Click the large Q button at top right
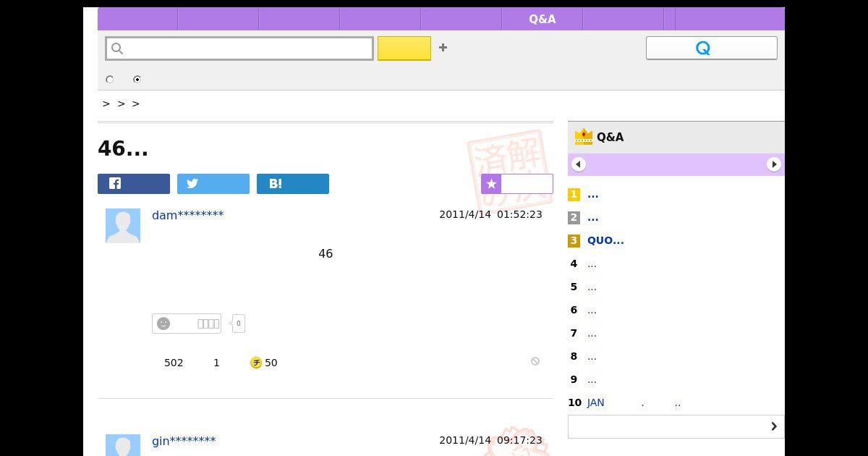The image size is (868, 456). (711, 48)
